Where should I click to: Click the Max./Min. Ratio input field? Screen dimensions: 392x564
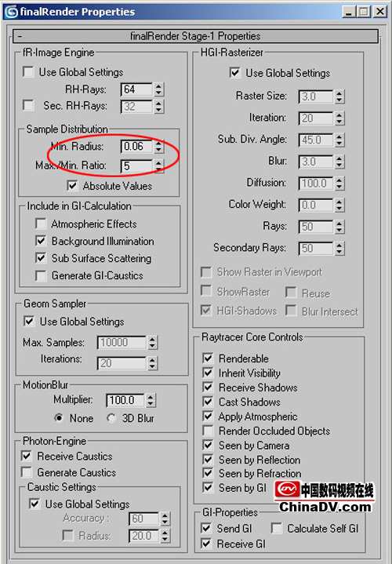pos(136,166)
